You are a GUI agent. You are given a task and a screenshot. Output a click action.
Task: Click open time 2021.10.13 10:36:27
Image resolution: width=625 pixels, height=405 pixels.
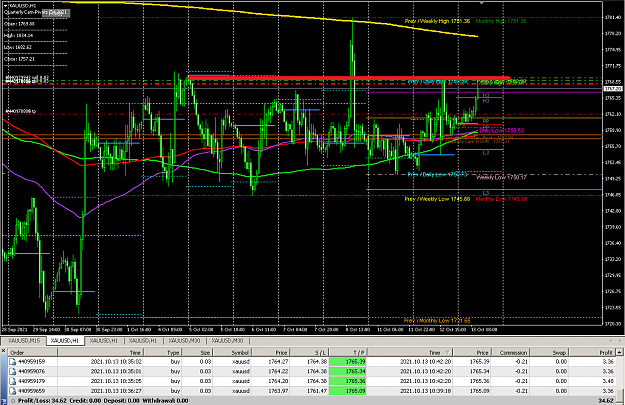(x=116, y=391)
